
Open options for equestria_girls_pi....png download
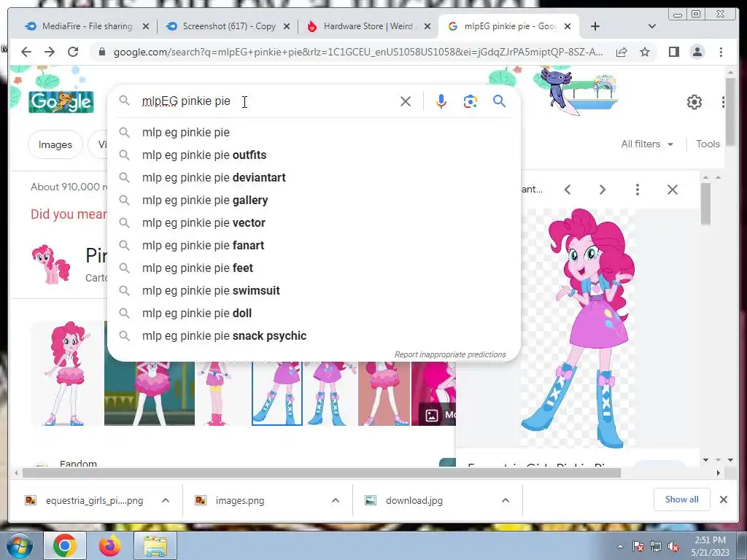(x=166, y=500)
